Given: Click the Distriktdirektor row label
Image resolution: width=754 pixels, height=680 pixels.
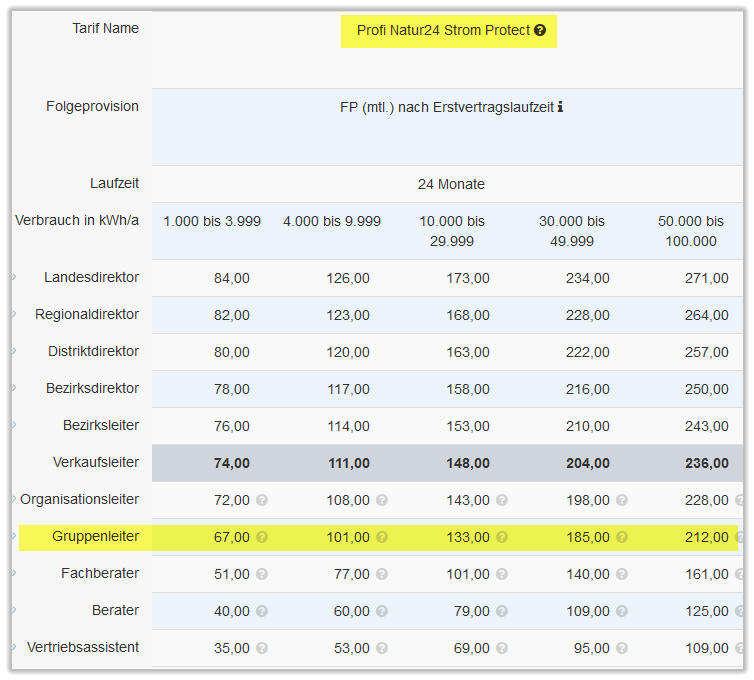Looking at the screenshot, I should click(x=93, y=352).
